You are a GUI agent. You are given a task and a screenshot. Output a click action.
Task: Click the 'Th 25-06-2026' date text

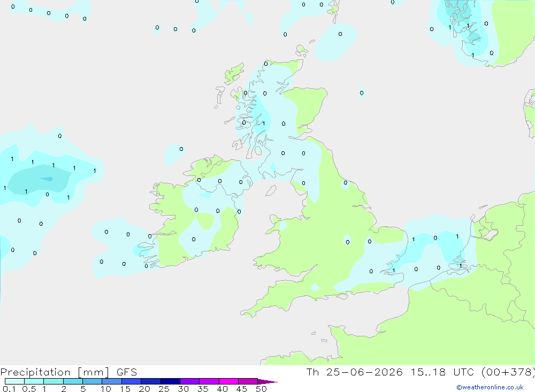(x=354, y=372)
